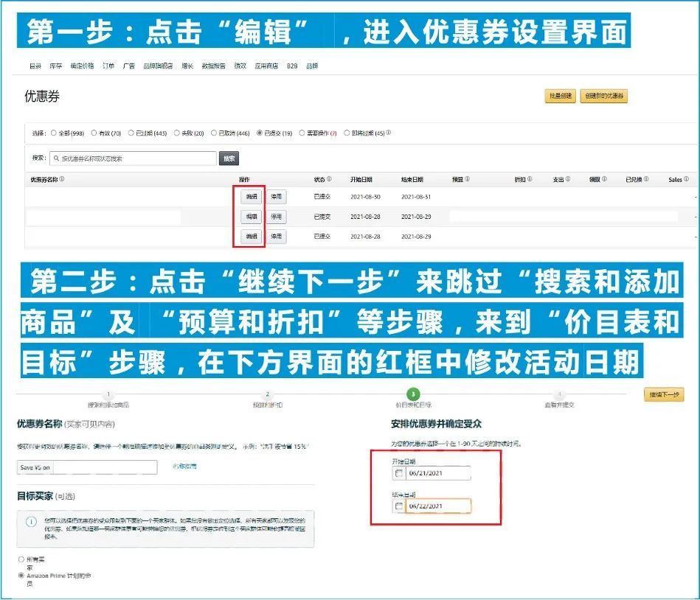Image resolution: width=700 pixels, height=600 pixels.
Task: Click 继续下一步 button
Action: click(664, 395)
